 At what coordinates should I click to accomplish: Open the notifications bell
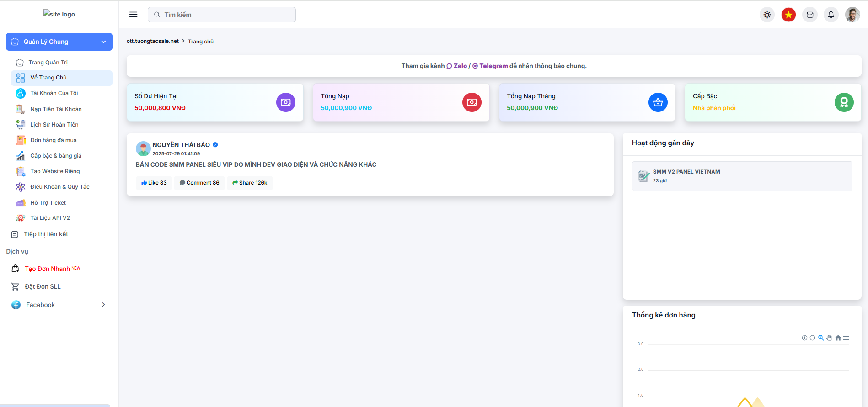(x=831, y=15)
